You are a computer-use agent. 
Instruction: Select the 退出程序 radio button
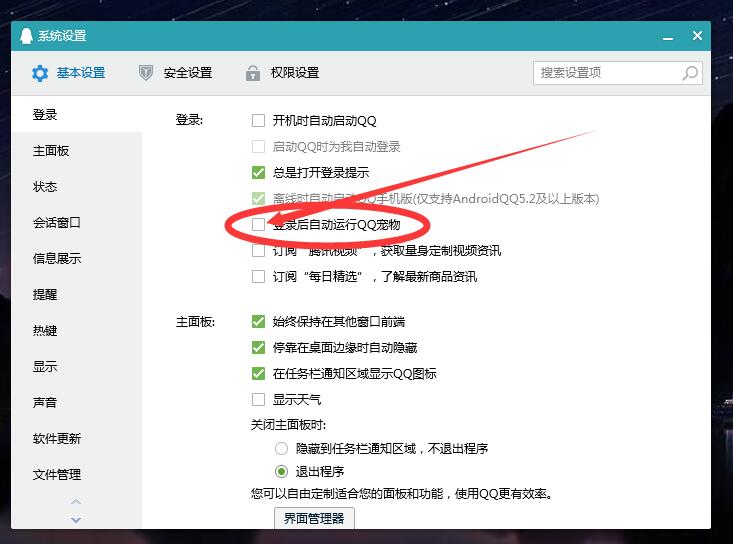click(x=282, y=472)
